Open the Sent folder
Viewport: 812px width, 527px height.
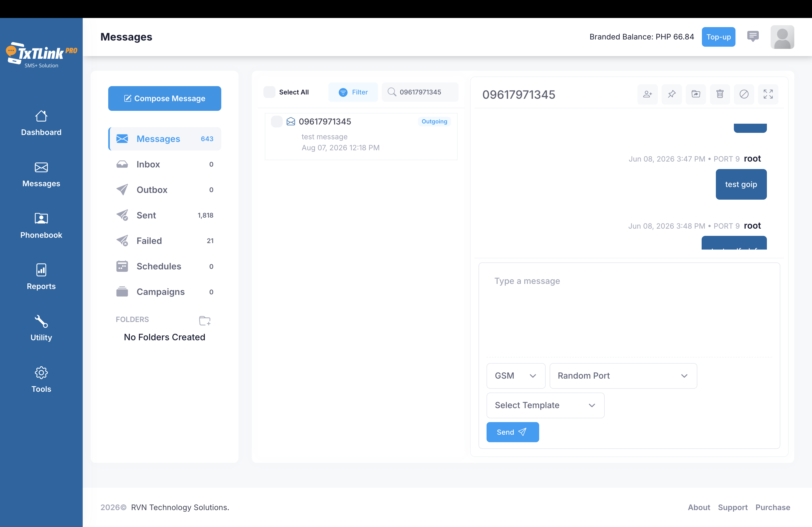[x=165, y=215]
